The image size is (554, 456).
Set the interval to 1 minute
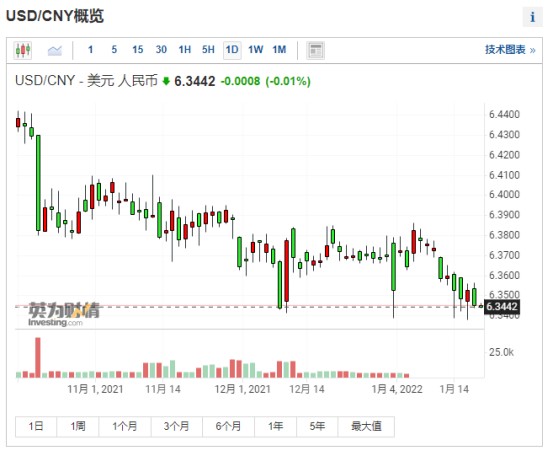click(x=90, y=50)
